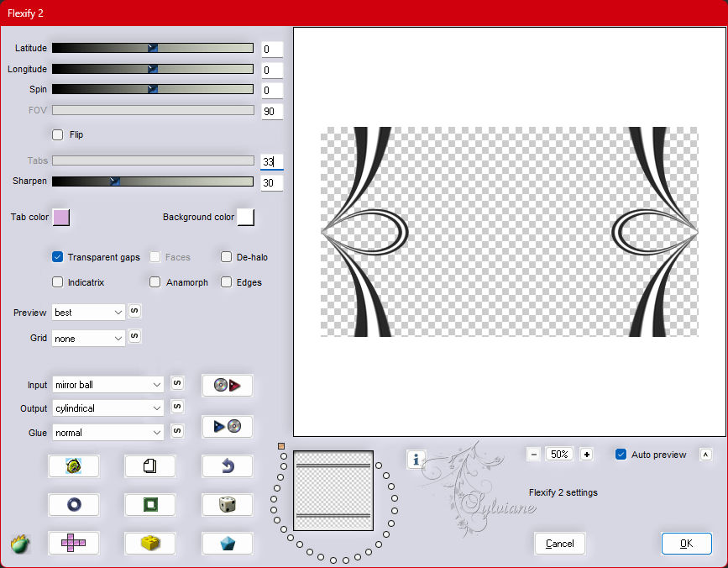Click the S button beside Grid
This screenshot has width=728, height=568.
pos(134,336)
